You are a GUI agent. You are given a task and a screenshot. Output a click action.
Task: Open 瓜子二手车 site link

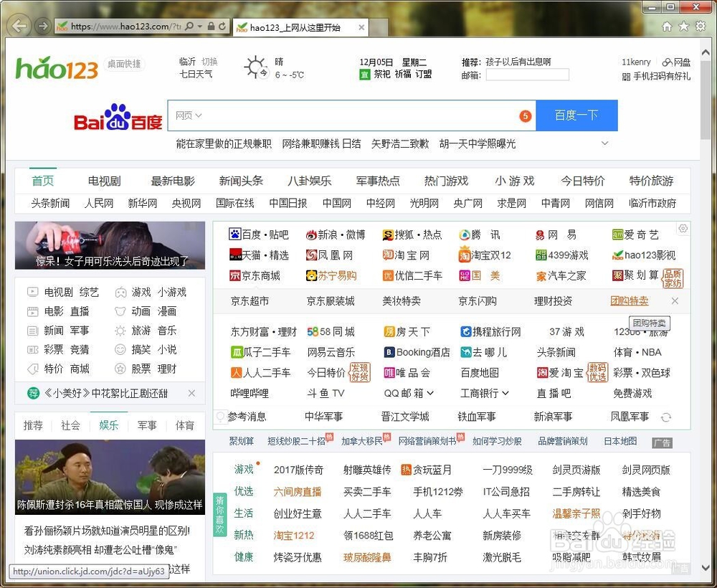[261, 352]
